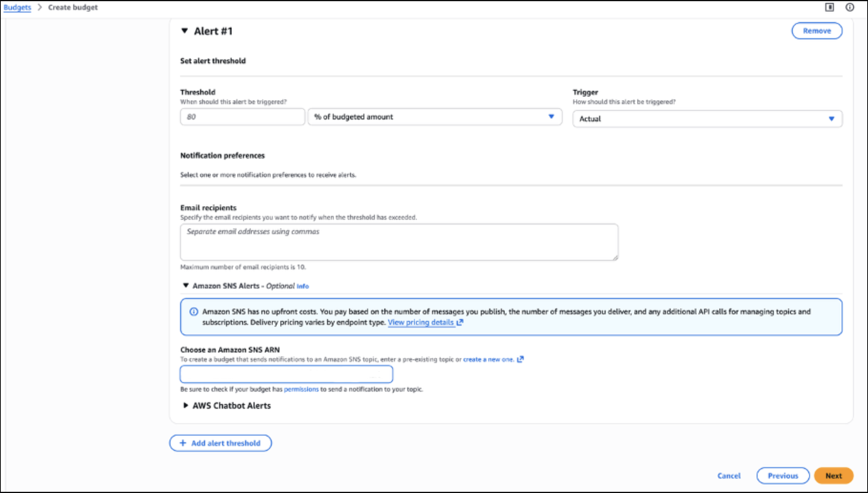Image resolution: width=868 pixels, height=493 pixels.
Task: Click the top-right panel toggle icon
Action: (x=829, y=7)
